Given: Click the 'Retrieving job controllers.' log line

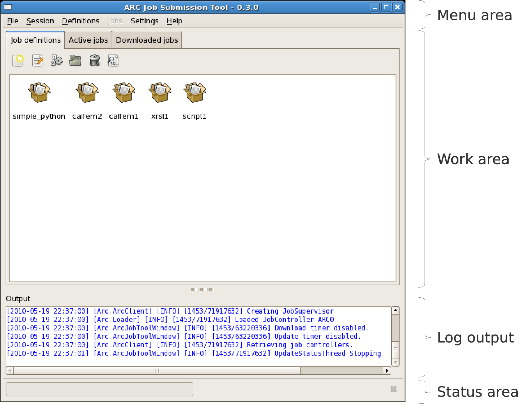Looking at the screenshot, I should [x=180, y=345].
